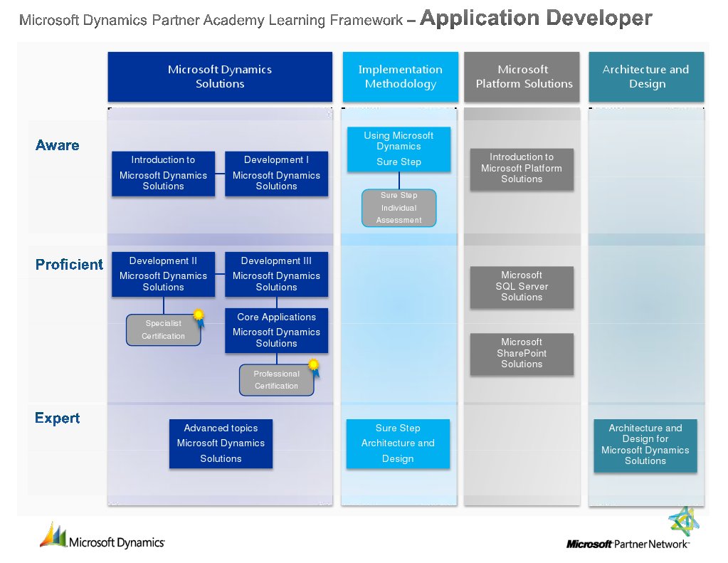Select the Development II course box
Image resolution: width=728 pixels, height=563 pixels.
pos(164,274)
